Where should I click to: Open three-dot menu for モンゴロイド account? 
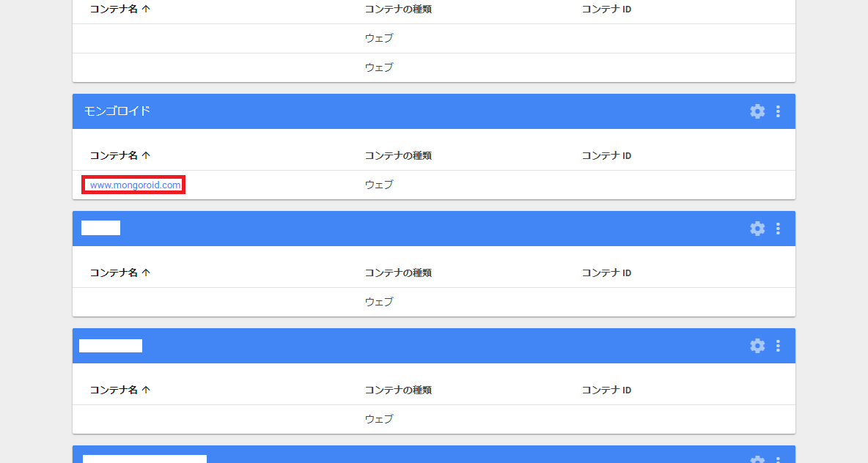(778, 111)
